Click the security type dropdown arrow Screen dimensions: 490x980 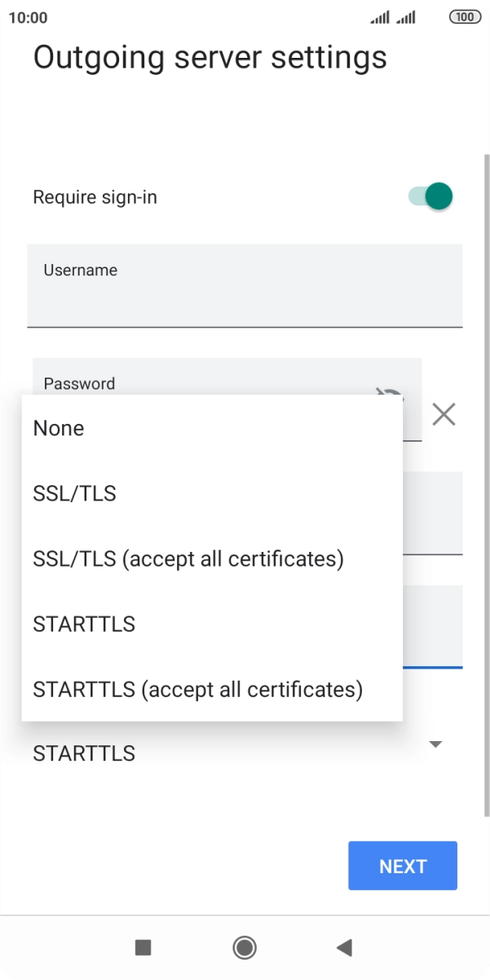[436, 744]
